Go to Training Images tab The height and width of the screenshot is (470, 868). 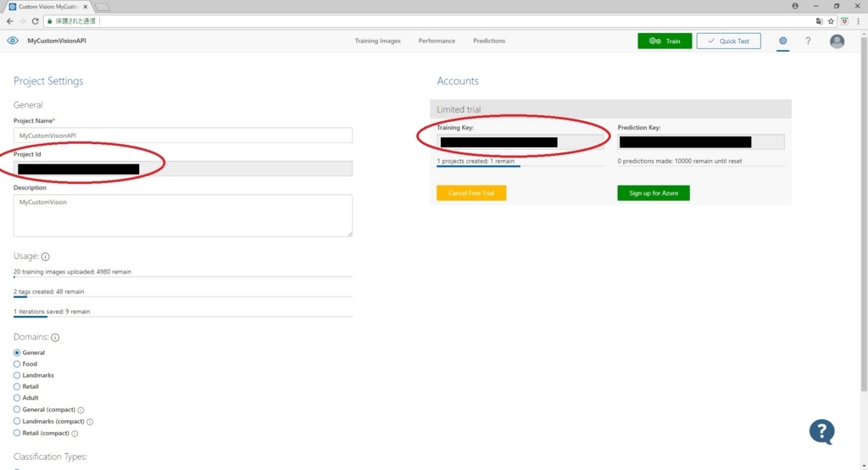377,41
